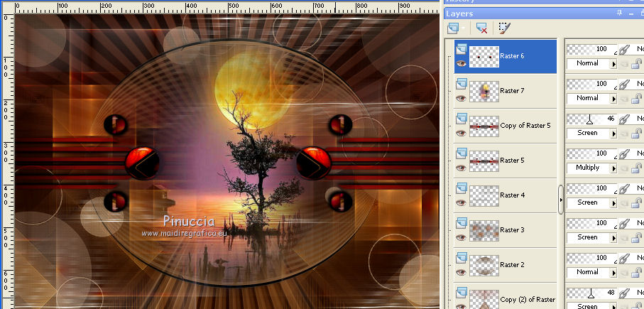Select the Raster 5 layer
Image resolution: width=644 pixels, height=309 pixels.
(505, 161)
